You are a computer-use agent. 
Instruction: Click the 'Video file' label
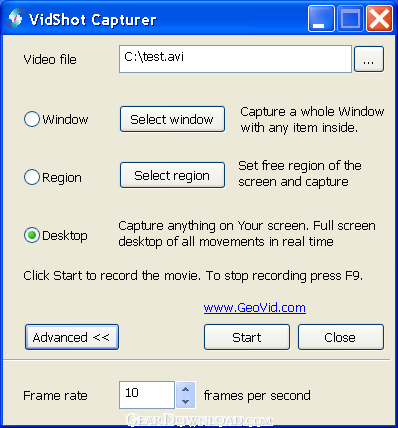pyautogui.click(x=50, y=59)
